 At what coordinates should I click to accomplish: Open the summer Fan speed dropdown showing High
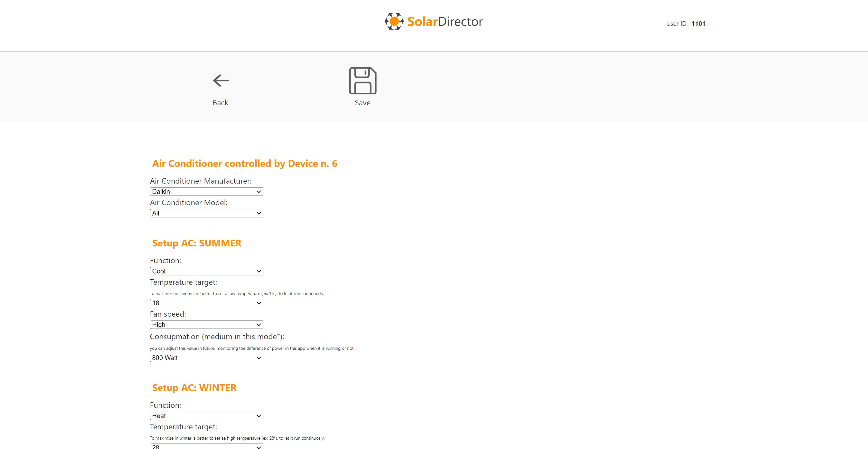coord(206,325)
